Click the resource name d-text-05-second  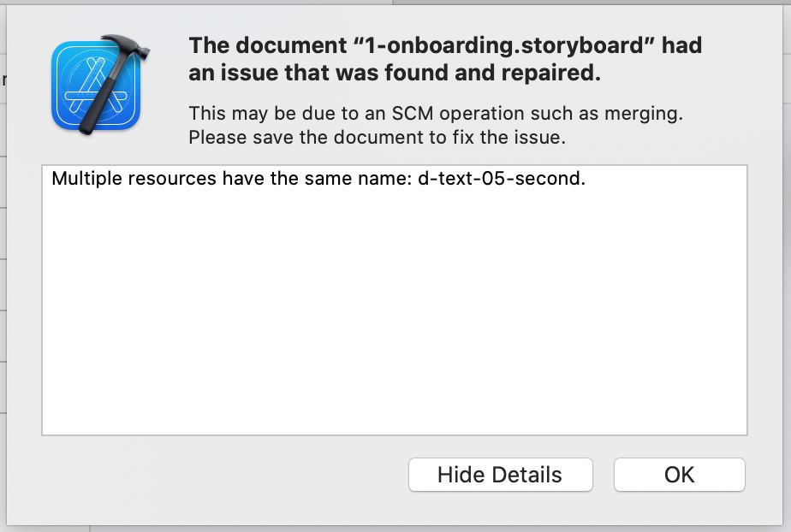point(501,179)
